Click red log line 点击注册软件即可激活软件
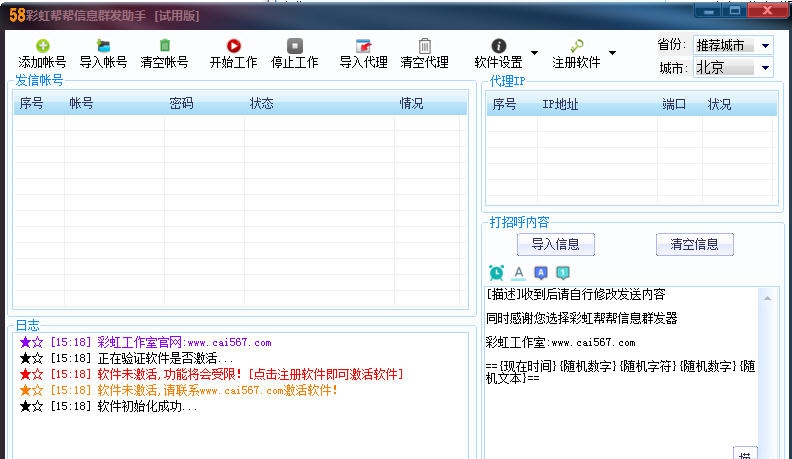 click(x=211, y=374)
